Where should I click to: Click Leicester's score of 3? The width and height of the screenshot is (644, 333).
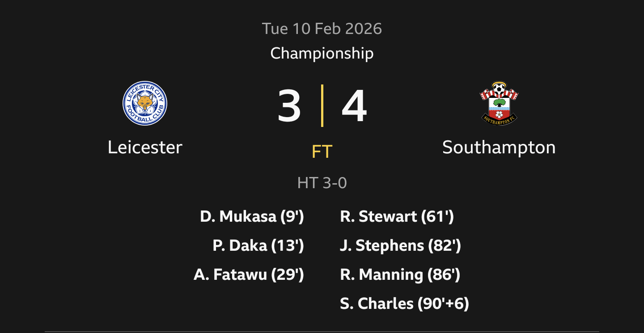click(289, 106)
